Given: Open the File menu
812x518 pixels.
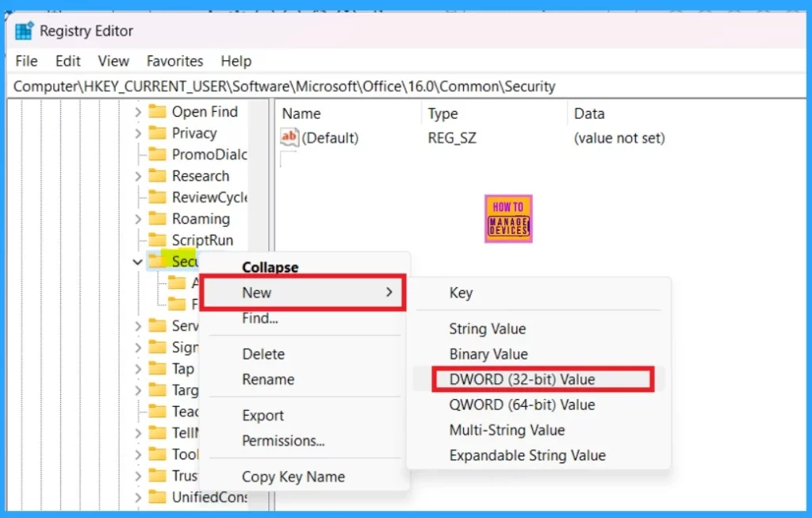Looking at the screenshot, I should tap(26, 61).
